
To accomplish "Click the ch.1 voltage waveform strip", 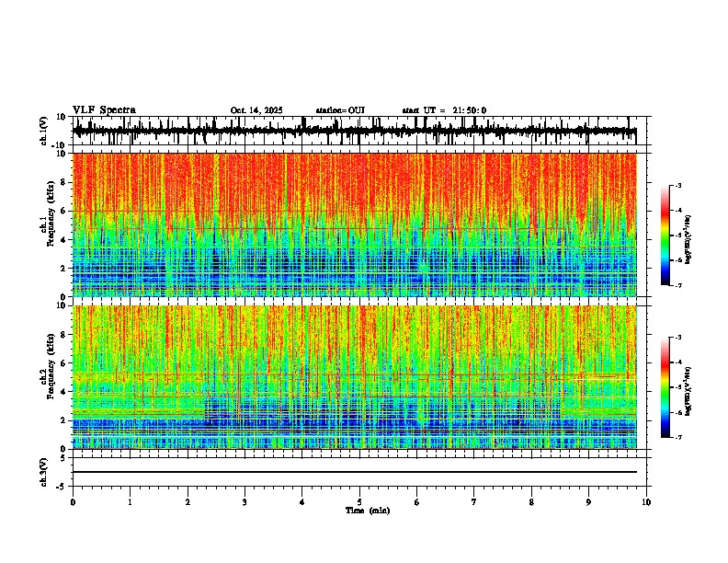I will tap(354, 131).
